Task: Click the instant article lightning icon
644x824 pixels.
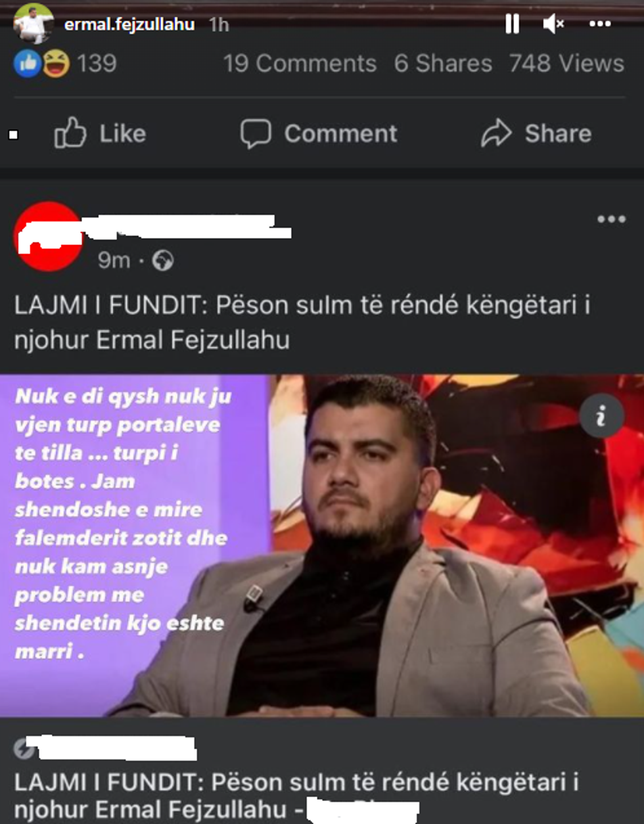Action: pyautogui.click(x=24, y=748)
